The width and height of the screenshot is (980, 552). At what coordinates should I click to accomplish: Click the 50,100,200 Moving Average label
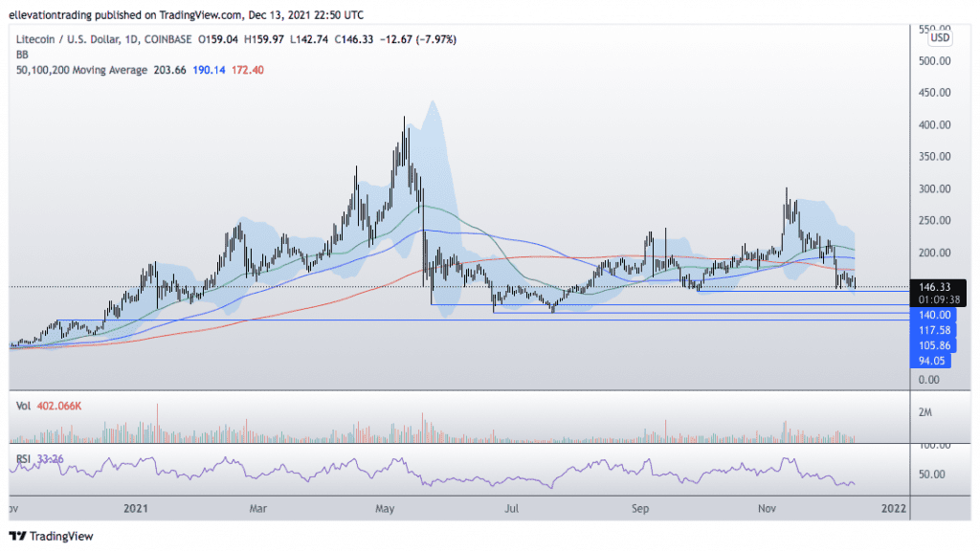pos(81,70)
